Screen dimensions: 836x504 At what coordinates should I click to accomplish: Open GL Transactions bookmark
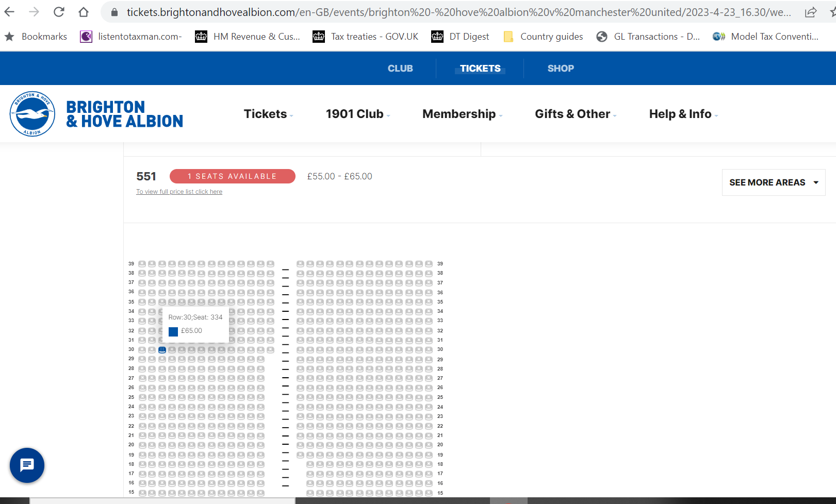pyautogui.click(x=648, y=37)
